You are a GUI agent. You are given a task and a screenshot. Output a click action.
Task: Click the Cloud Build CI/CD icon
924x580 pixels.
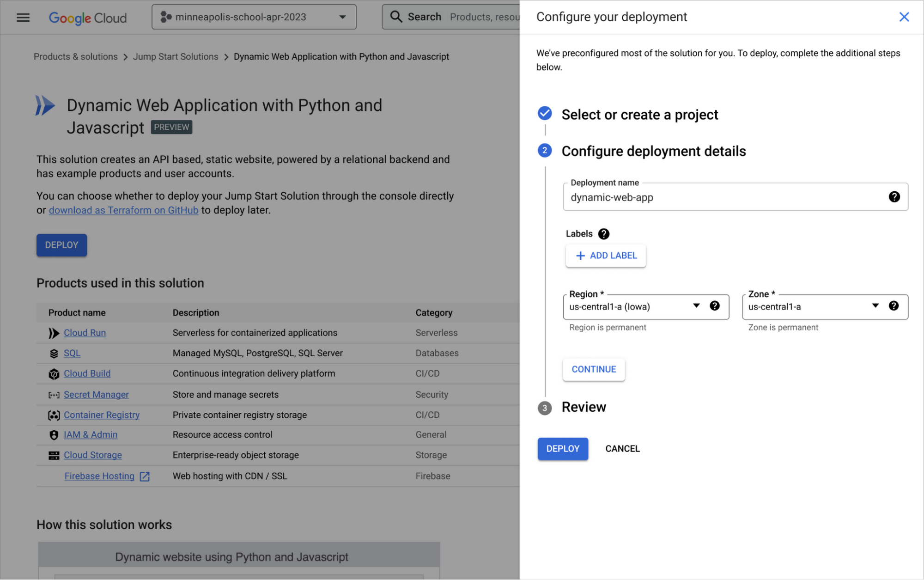click(54, 373)
